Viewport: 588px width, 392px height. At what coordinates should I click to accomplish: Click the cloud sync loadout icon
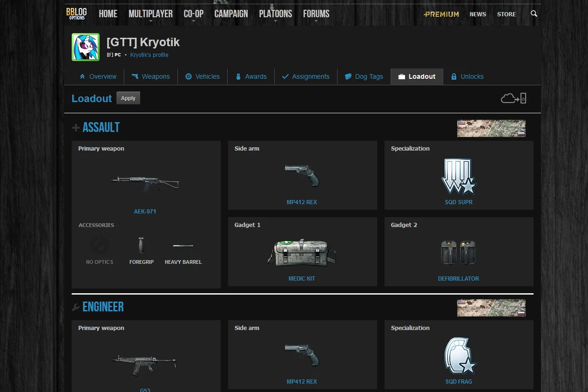514,98
